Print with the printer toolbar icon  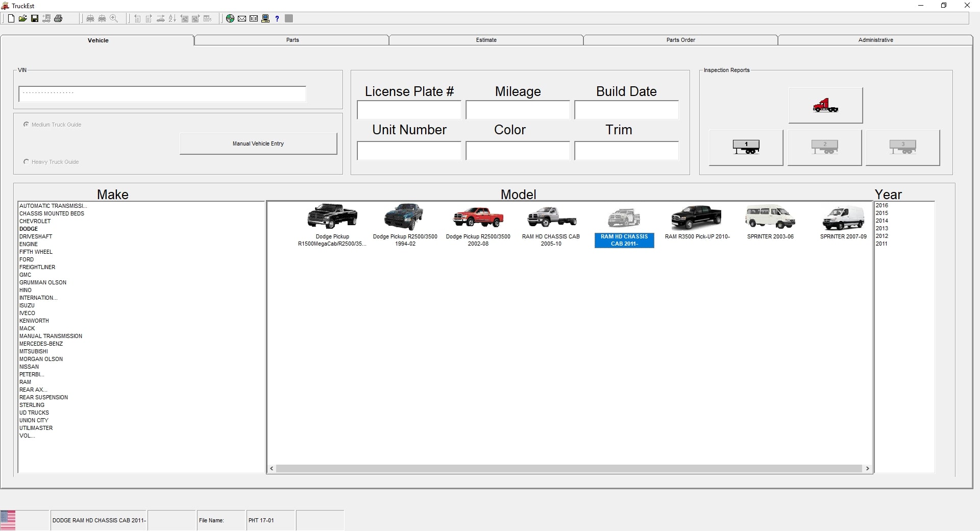coord(58,18)
